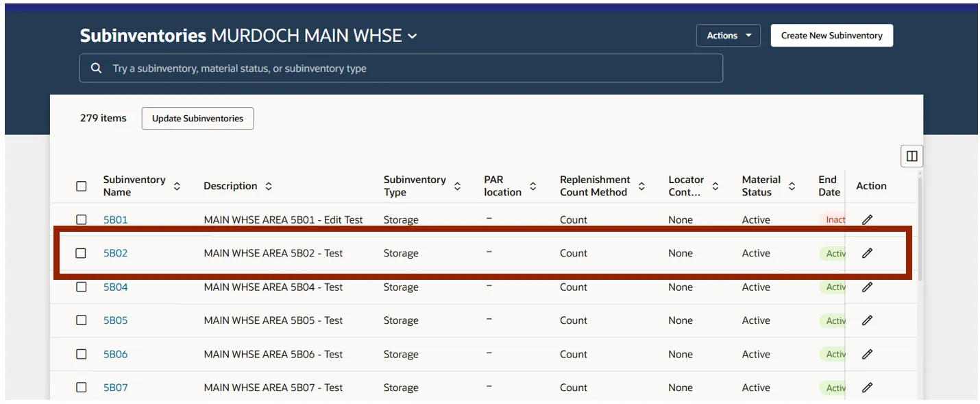
Task: Click Create New Subinventory button
Action: [831, 36]
